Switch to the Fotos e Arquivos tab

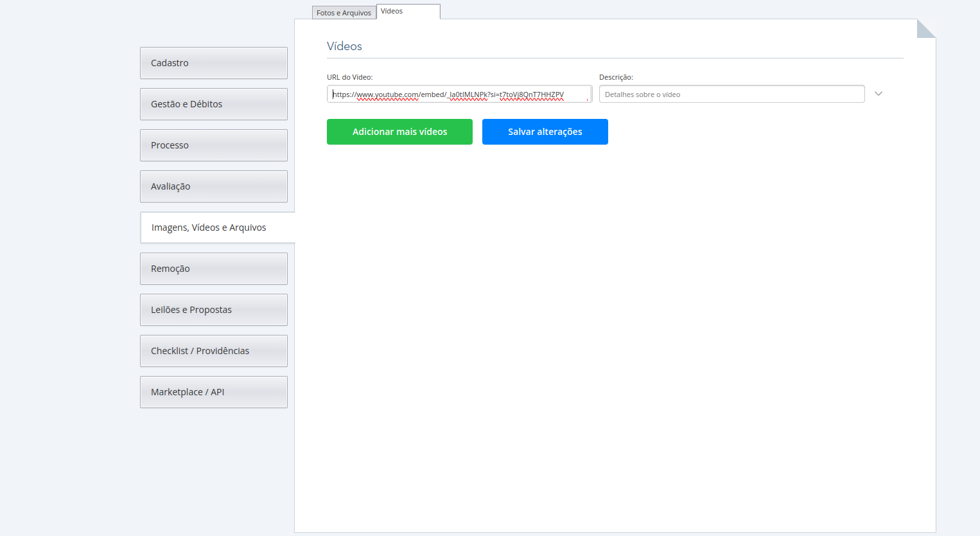[344, 13]
